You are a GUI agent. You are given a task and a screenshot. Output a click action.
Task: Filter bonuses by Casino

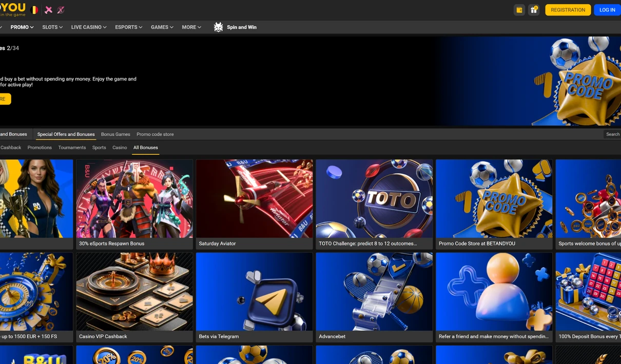pos(120,148)
